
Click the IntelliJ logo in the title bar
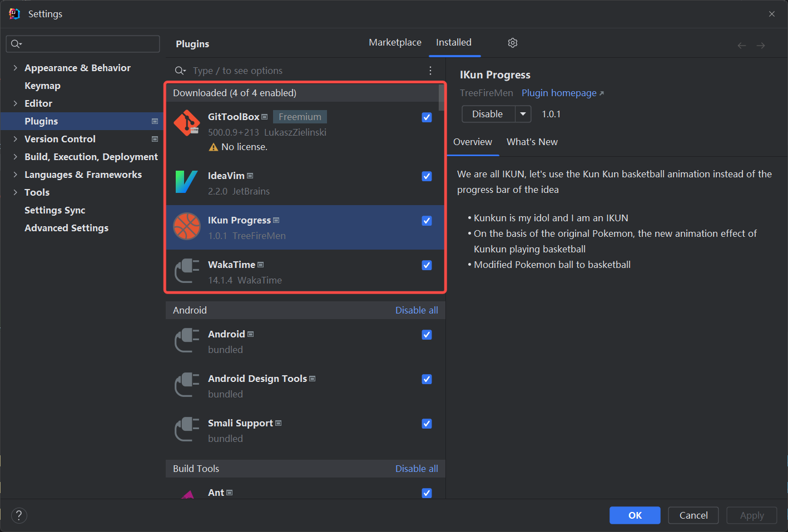click(x=14, y=14)
